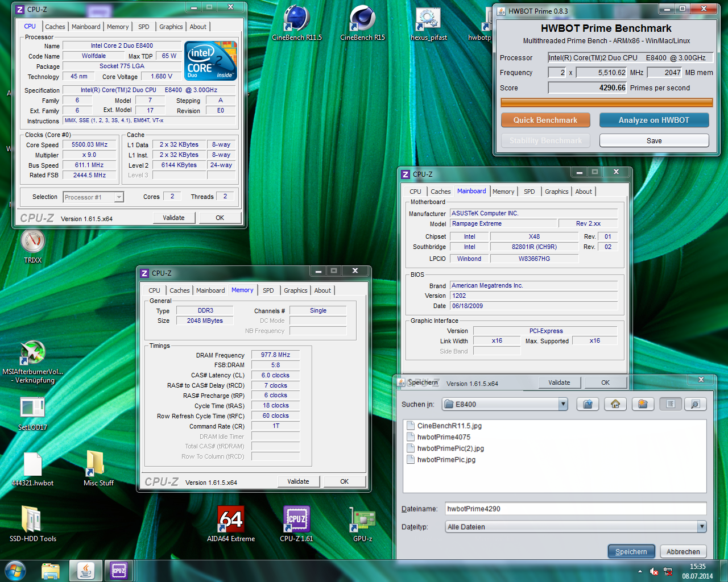Click HWBOT Score field 4290.66
The width and height of the screenshot is (728, 582).
pos(588,88)
